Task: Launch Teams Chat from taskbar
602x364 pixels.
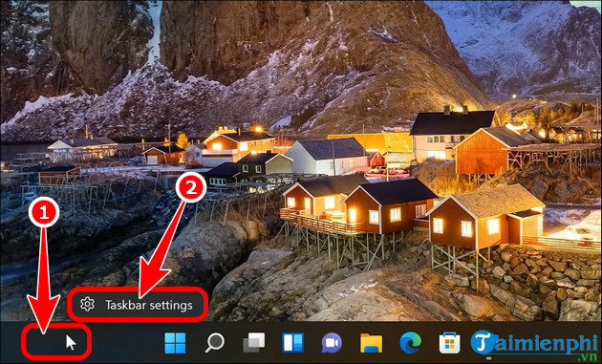Action: point(333,343)
